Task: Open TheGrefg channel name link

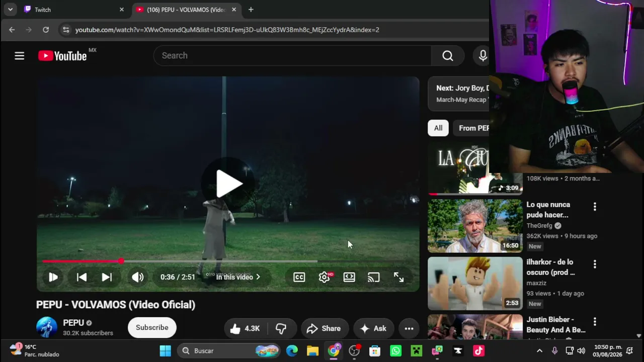Action: [x=539, y=226]
